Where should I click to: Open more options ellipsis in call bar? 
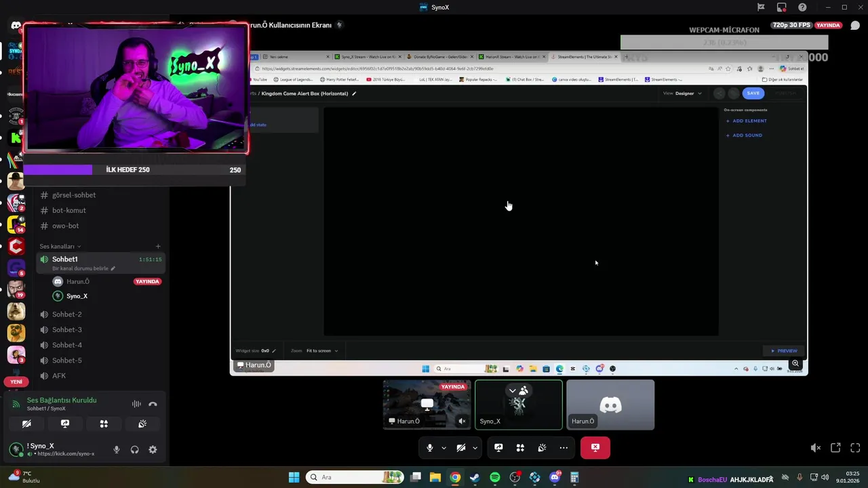pos(564,448)
